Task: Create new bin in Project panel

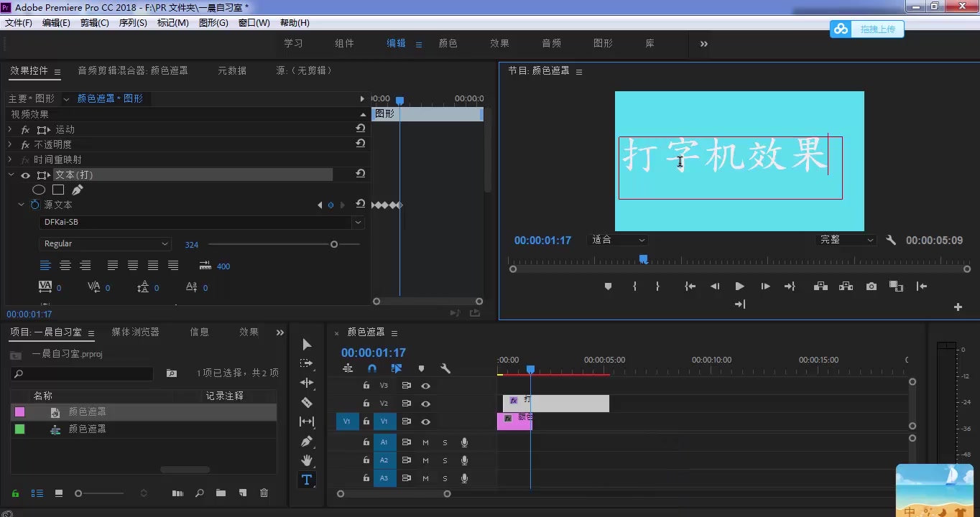Action: (x=221, y=493)
